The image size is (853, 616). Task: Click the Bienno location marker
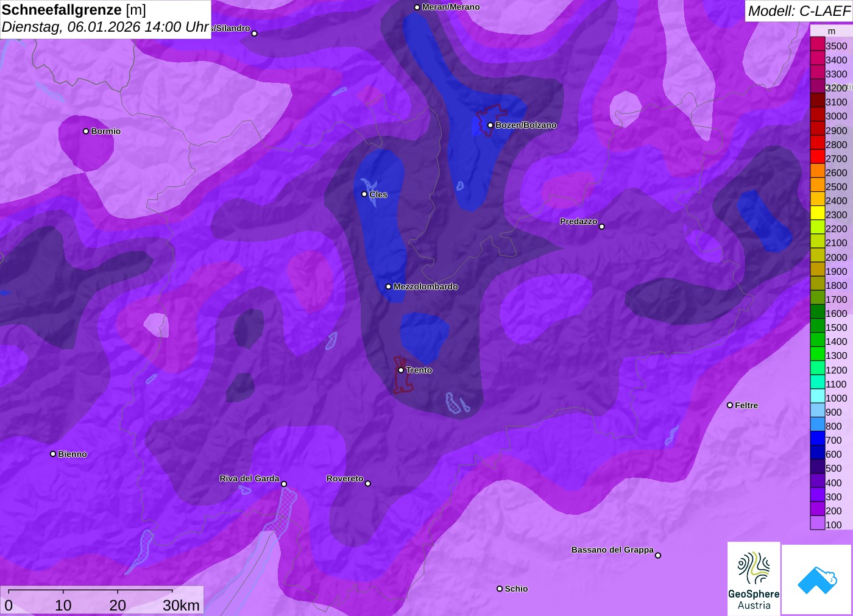click(x=53, y=454)
